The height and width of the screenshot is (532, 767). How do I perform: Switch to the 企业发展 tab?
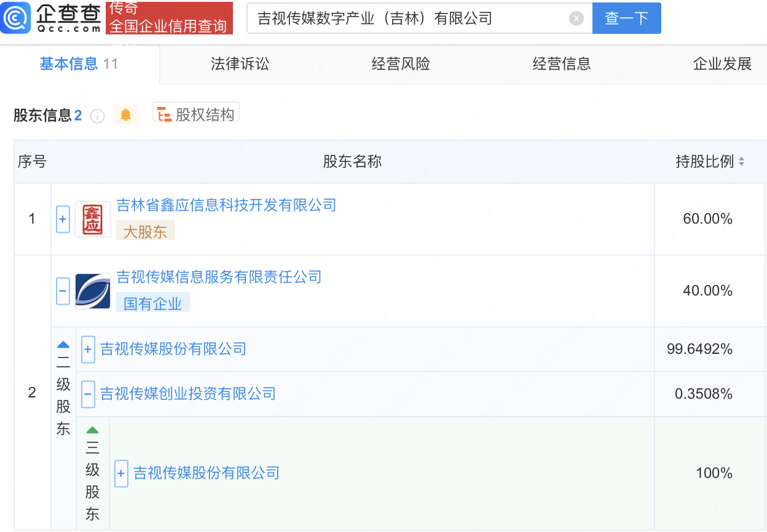coord(723,64)
